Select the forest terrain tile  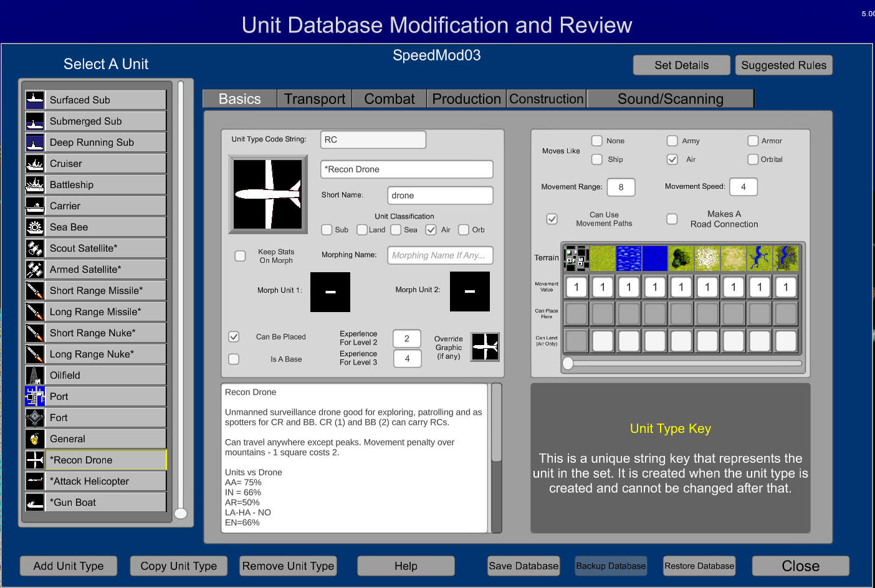point(681,258)
